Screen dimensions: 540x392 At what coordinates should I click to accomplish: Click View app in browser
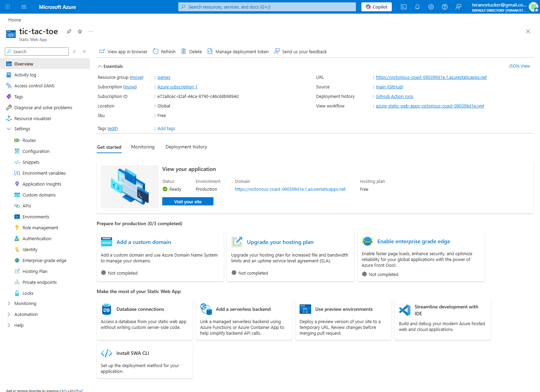[x=123, y=52]
